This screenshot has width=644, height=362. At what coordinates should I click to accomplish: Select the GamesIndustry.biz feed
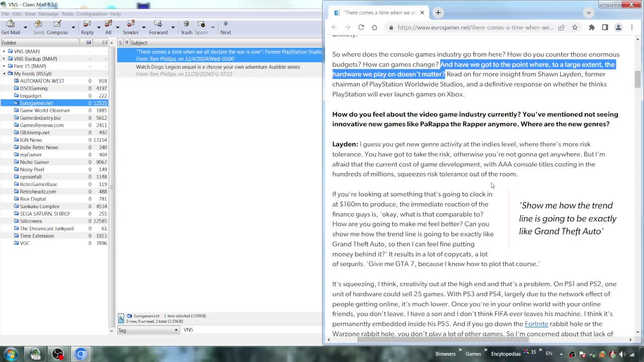[x=40, y=118]
